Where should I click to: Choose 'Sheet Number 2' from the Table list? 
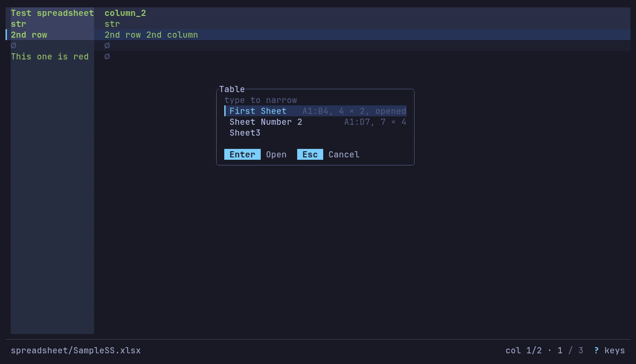(315, 122)
